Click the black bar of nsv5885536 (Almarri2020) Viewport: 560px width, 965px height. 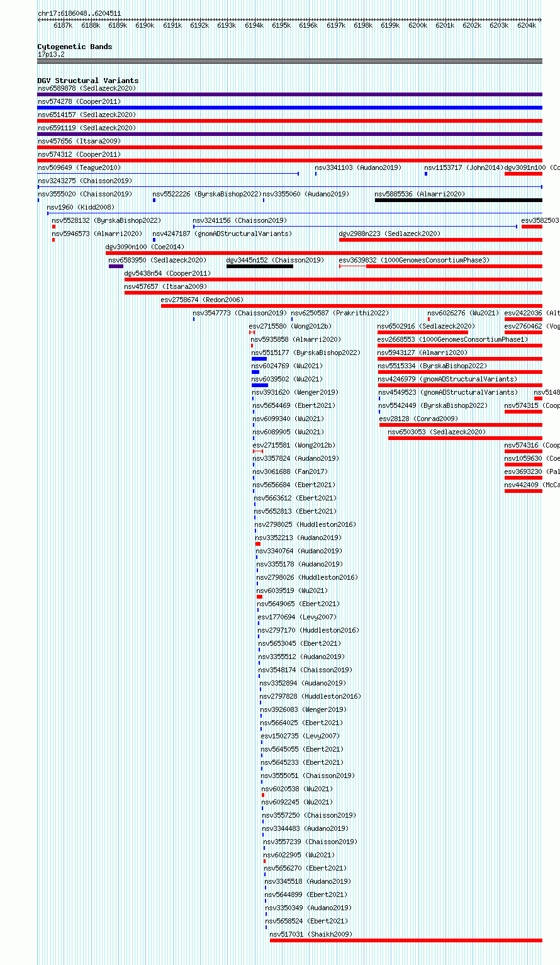pos(458,200)
